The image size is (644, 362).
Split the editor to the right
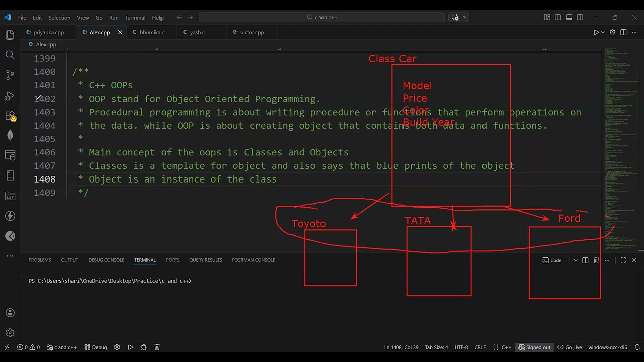coord(623,32)
